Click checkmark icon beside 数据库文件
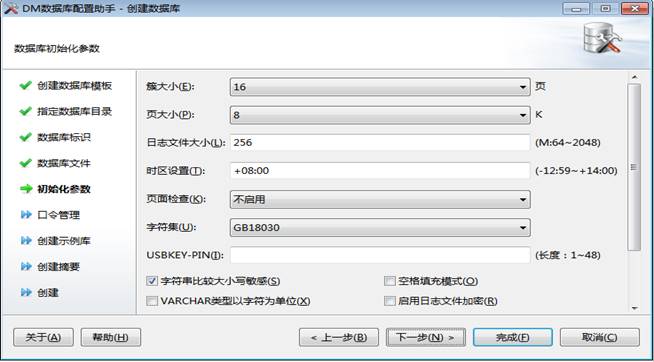Viewport: 654px width, 362px height. click(25, 163)
